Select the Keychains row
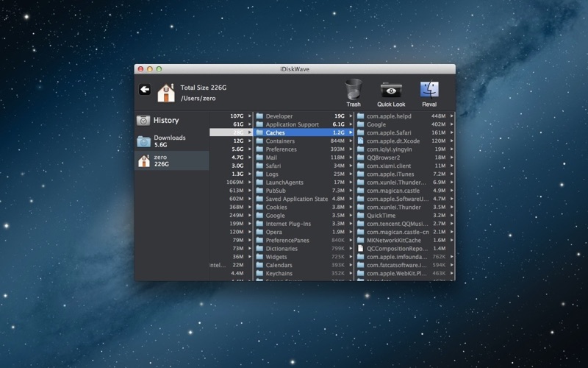Viewport: 588px width, 368px height. pos(304,273)
